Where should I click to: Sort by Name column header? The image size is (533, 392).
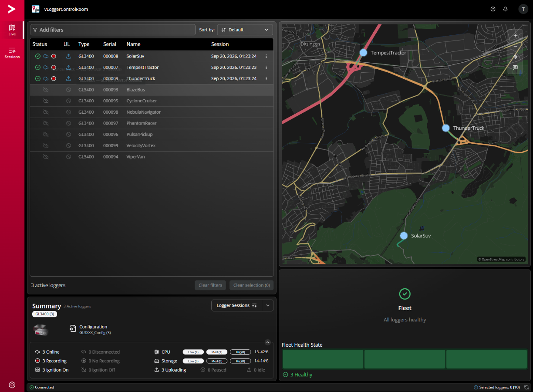[133, 44]
